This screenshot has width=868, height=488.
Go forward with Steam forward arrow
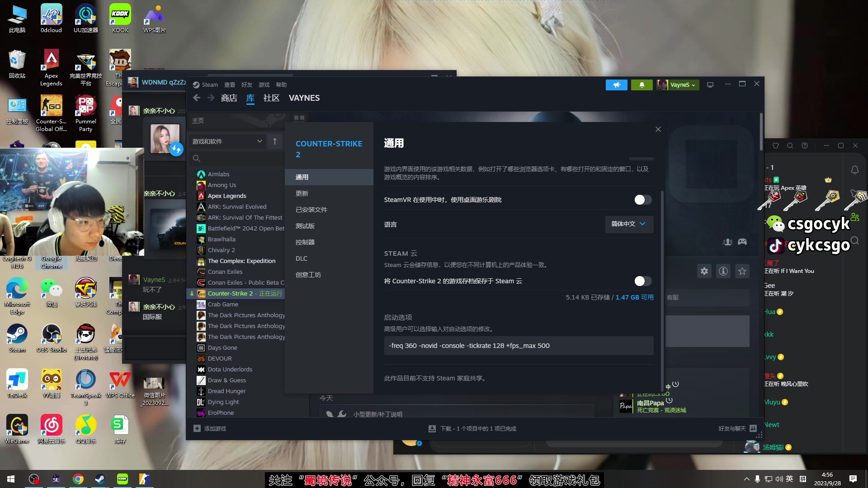[211, 98]
